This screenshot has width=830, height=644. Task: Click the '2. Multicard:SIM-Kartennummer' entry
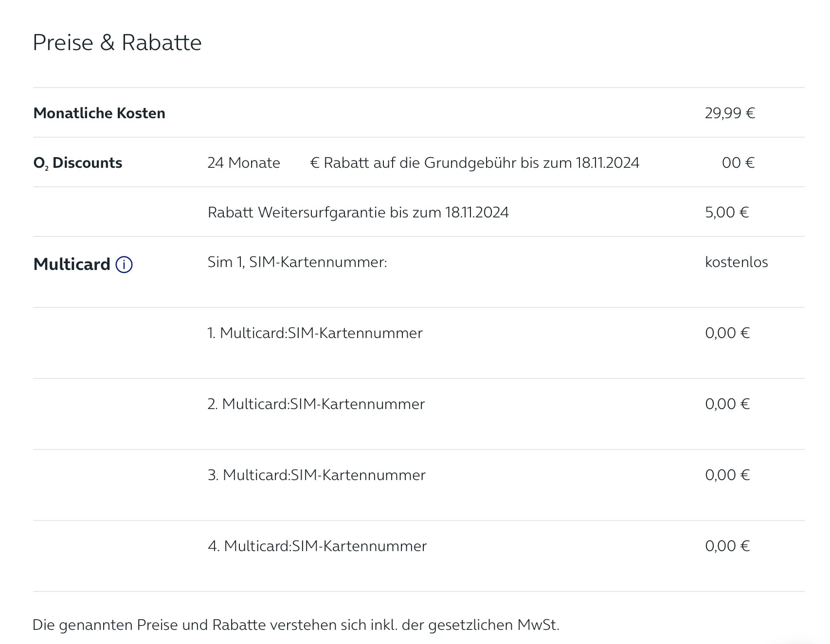[x=316, y=404]
